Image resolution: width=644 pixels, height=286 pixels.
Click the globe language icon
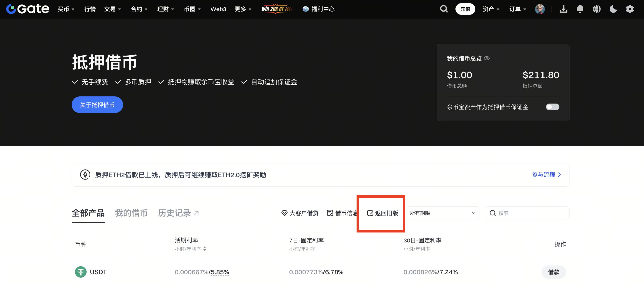(x=597, y=9)
